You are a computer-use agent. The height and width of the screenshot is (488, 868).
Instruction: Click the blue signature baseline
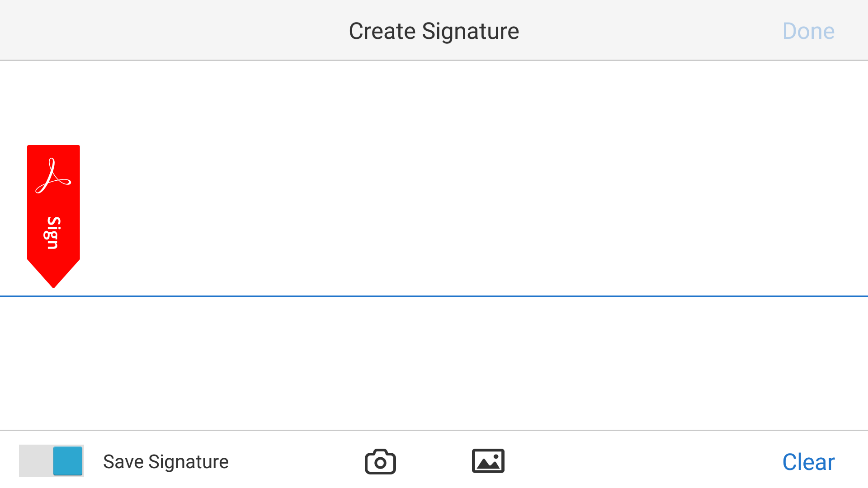434,296
